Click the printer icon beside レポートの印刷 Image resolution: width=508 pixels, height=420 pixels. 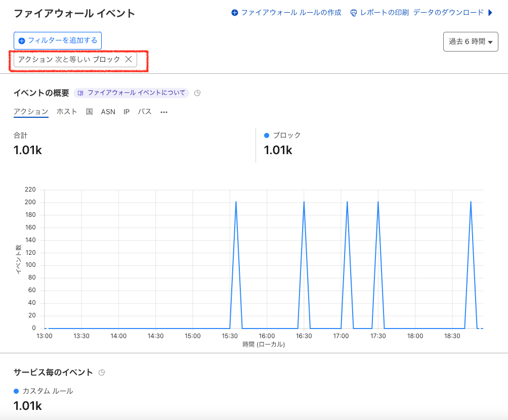[x=353, y=12]
